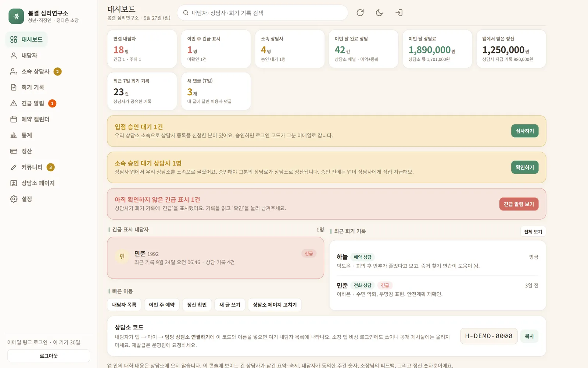Click the refresh icon in top bar
Viewport: 588px width, 368px height.
[x=360, y=13]
